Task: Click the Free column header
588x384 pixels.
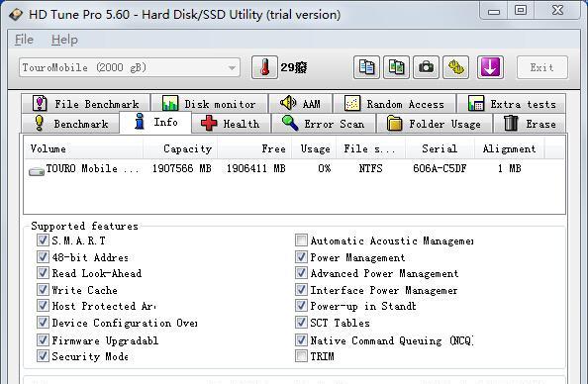Action: tap(254, 148)
